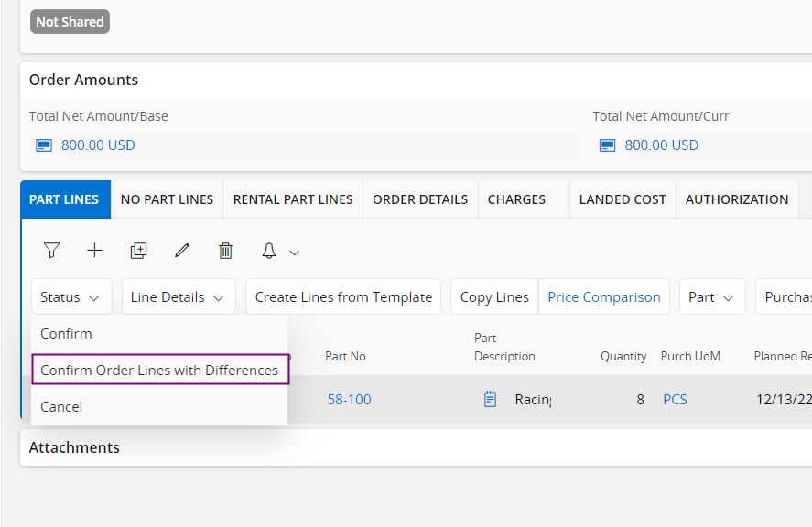Click Create Lines from Template button
This screenshot has width=812, height=527.
click(343, 297)
